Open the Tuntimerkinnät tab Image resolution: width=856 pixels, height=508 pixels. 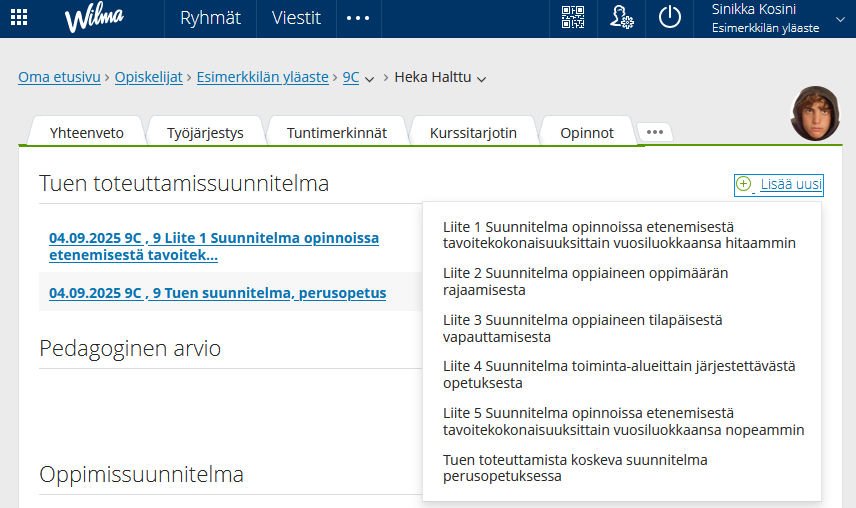click(x=336, y=132)
